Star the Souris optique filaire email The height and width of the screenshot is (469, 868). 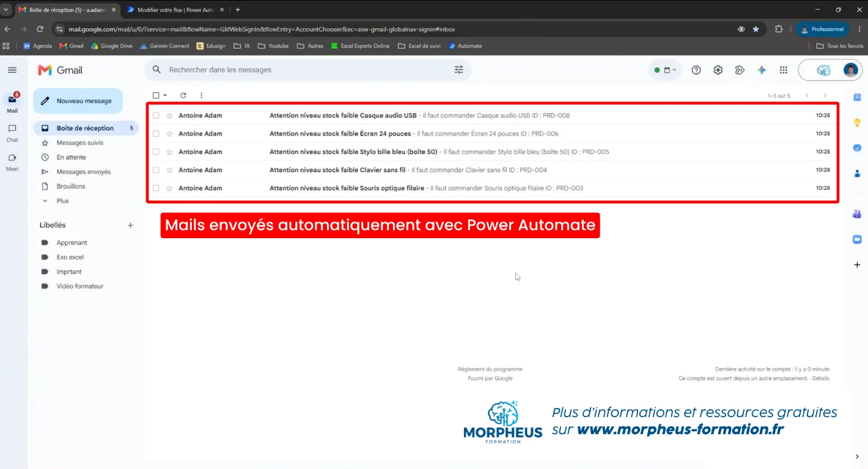click(x=170, y=188)
